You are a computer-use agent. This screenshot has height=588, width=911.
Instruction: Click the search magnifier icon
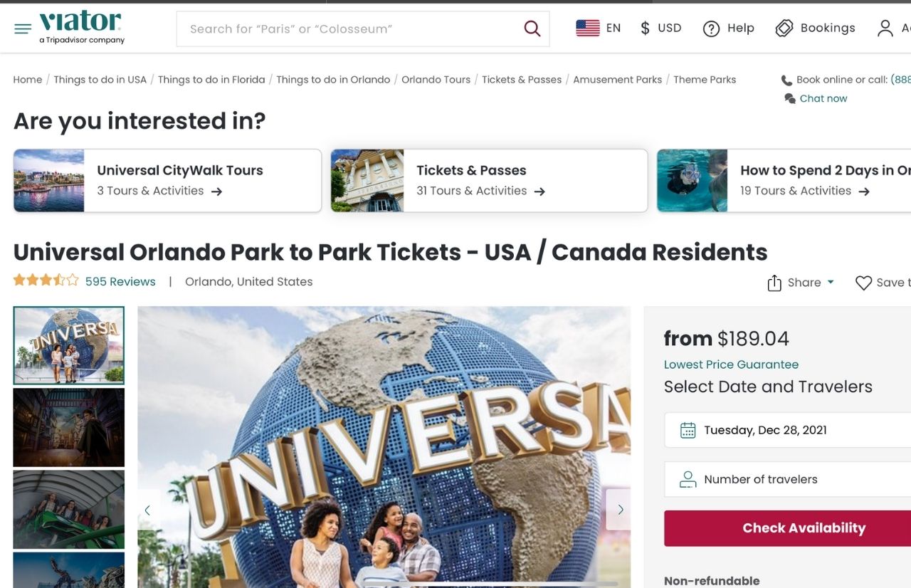point(532,28)
